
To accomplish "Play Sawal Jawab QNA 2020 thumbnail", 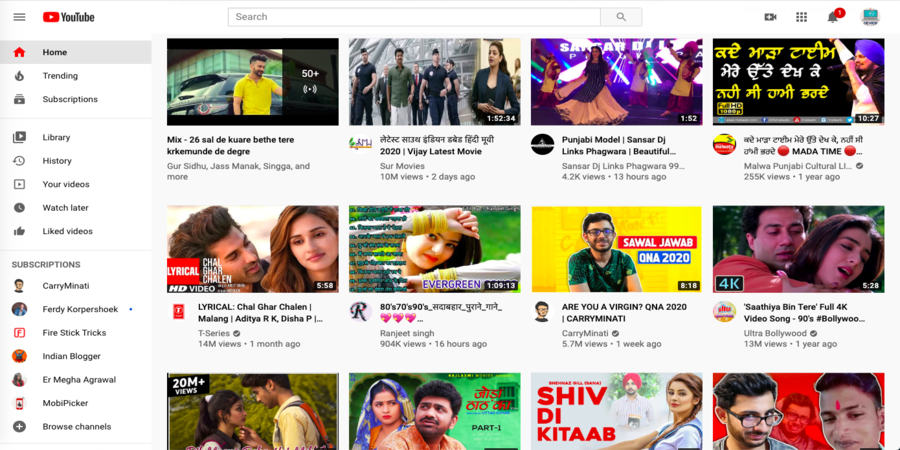I will click(x=616, y=249).
